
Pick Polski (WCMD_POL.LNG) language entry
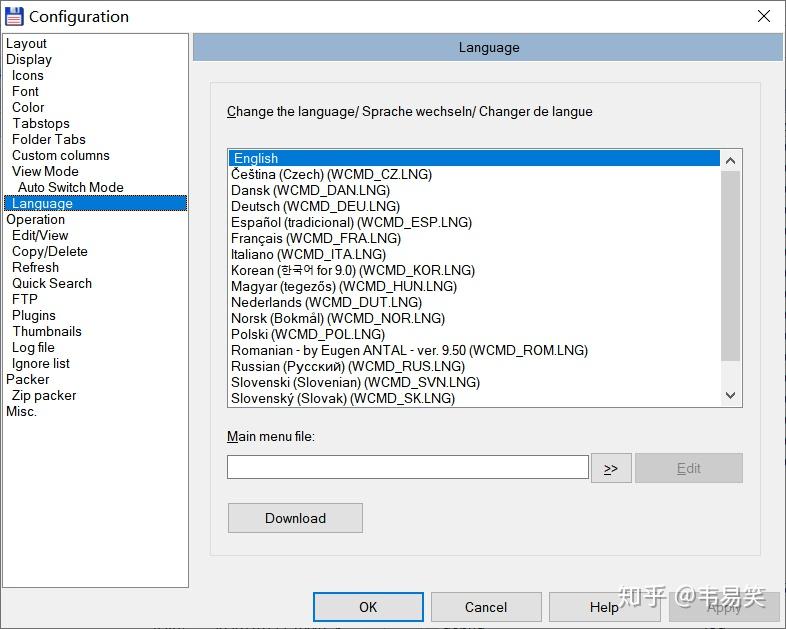(x=308, y=334)
